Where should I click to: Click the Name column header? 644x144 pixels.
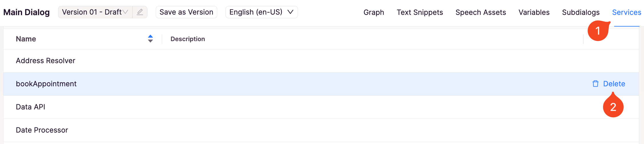click(26, 39)
